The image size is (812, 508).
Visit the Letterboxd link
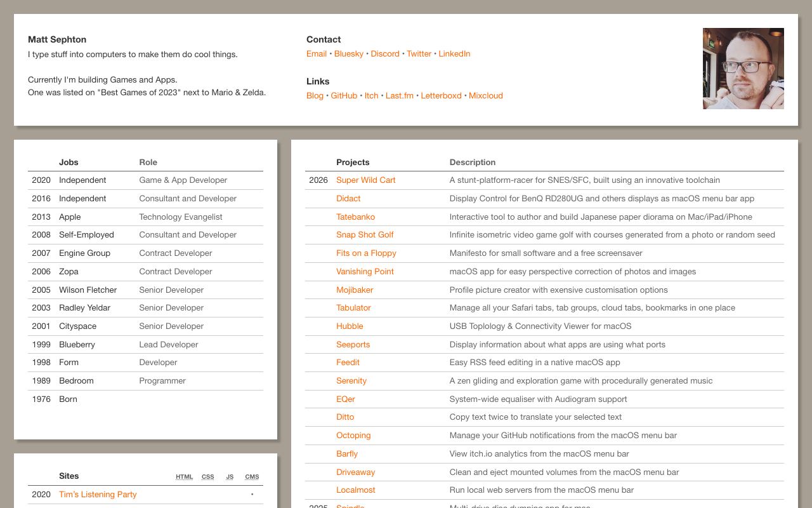[x=442, y=96]
